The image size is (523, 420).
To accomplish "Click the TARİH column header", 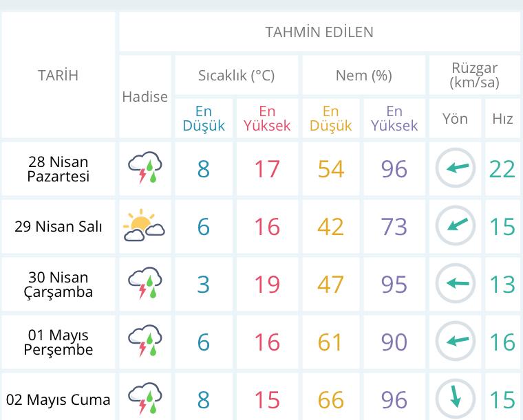I will coord(58,76).
